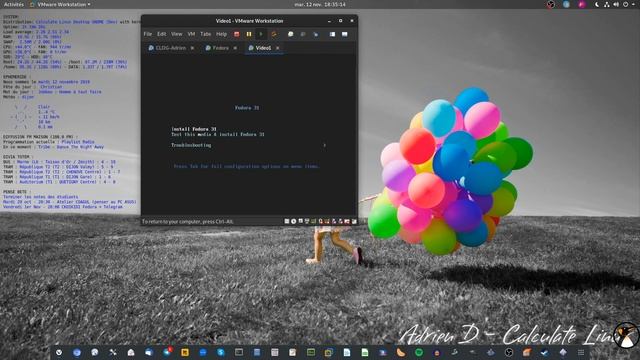Select Install Fedora 31 boot entry
Viewport: 640px width, 360px height.
(x=194, y=129)
